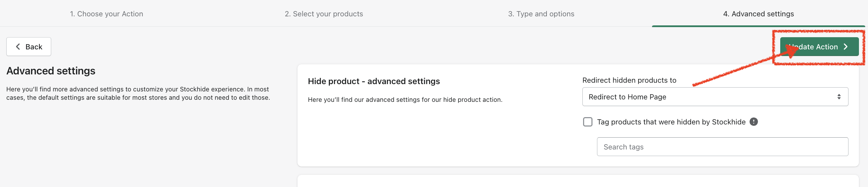The image size is (868, 187).
Task: Click the 'Advanced settings' page heading
Action: click(x=51, y=71)
